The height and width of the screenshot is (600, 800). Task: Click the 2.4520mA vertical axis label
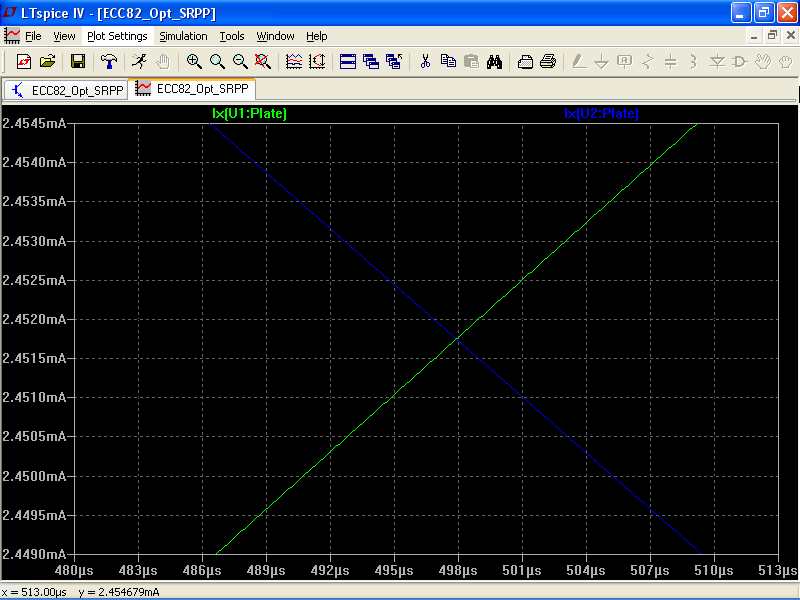pyautogui.click(x=34, y=319)
